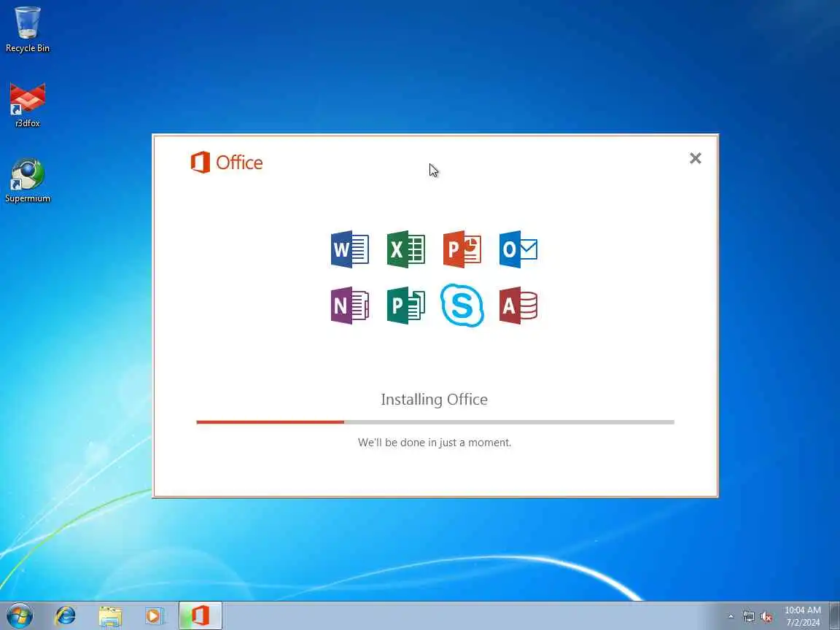Click the Excel icon in the installer

pyautogui.click(x=405, y=249)
